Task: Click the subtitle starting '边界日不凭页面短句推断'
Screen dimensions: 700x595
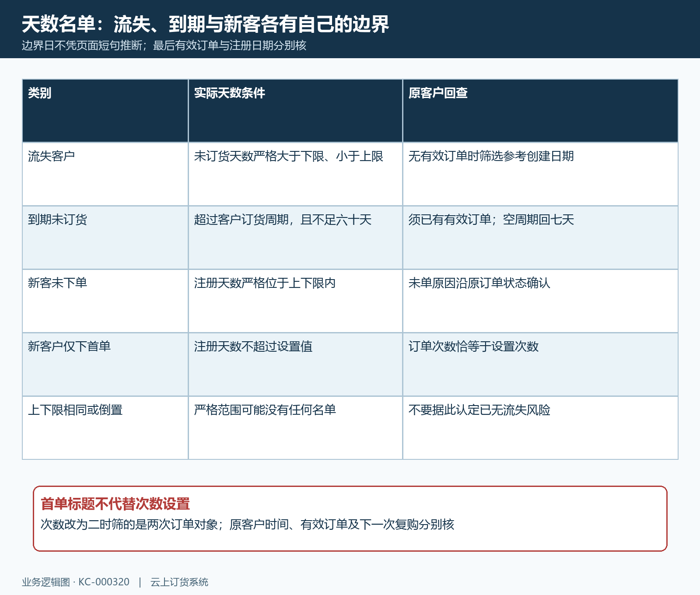Action: (164, 45)
